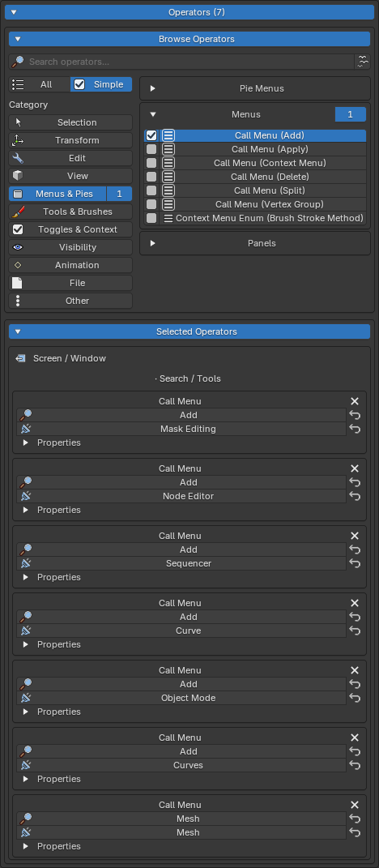Check the Call Menu (Vertex Group) checkbox
The height and width of the screenshot is (868, 379).
pos(151,204)
